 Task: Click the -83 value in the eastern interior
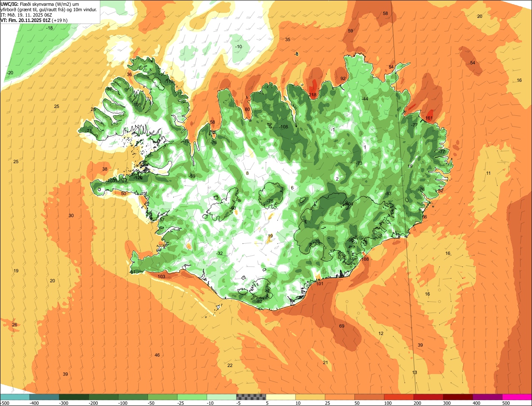click(388, 194)
